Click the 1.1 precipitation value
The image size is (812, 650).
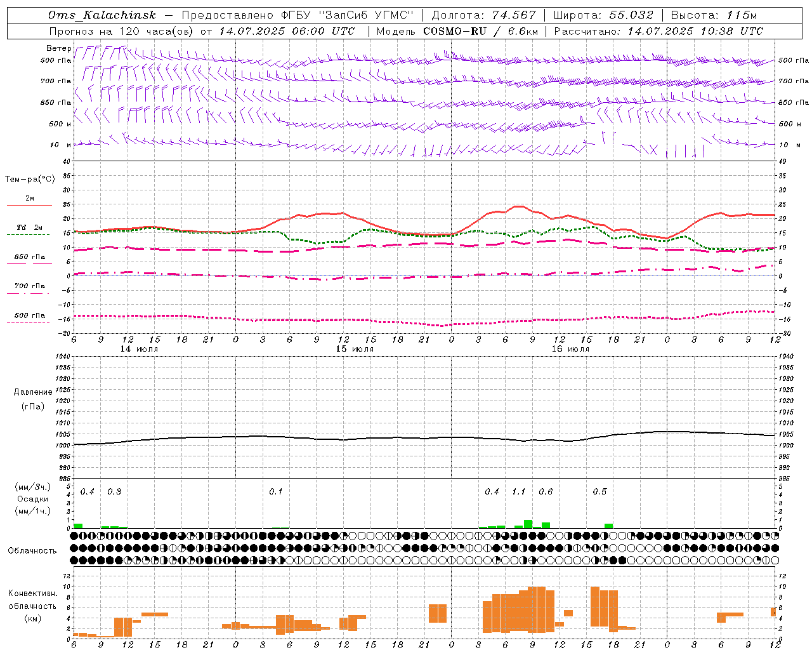point(519,492)
